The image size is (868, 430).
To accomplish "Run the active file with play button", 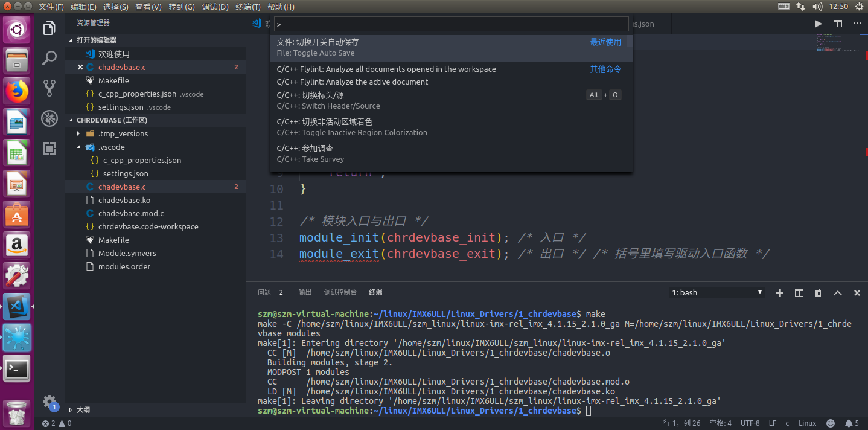I will tap(818, 24).
